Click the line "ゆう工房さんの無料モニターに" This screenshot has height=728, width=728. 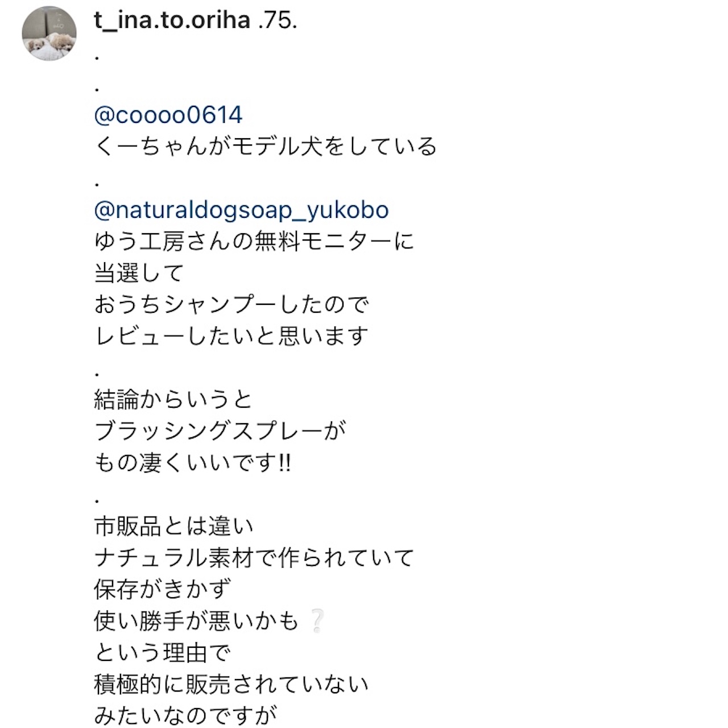(x=254, y=242)
